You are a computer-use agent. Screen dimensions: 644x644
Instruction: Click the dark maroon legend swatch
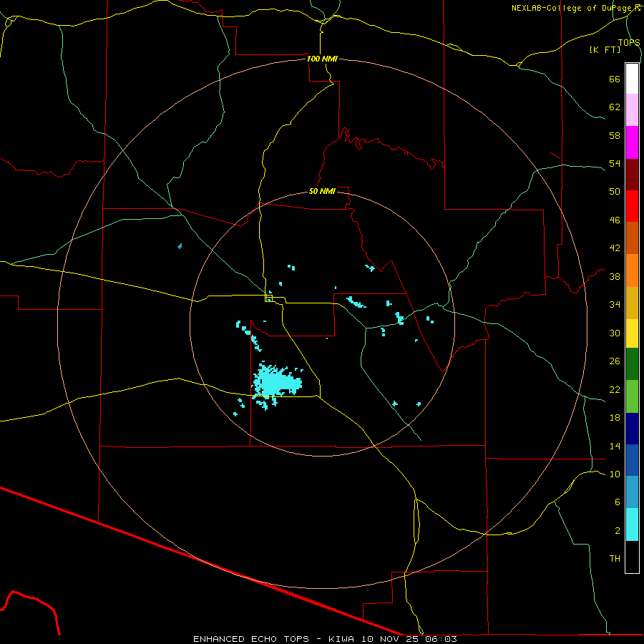[x=632, y=175]
